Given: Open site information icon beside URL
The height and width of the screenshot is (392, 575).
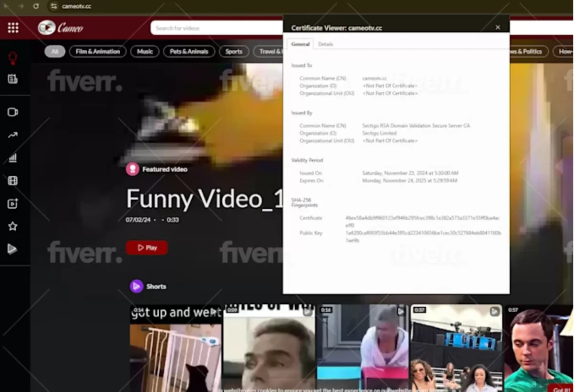Looking at the screenshot, I should click(54, 6).
